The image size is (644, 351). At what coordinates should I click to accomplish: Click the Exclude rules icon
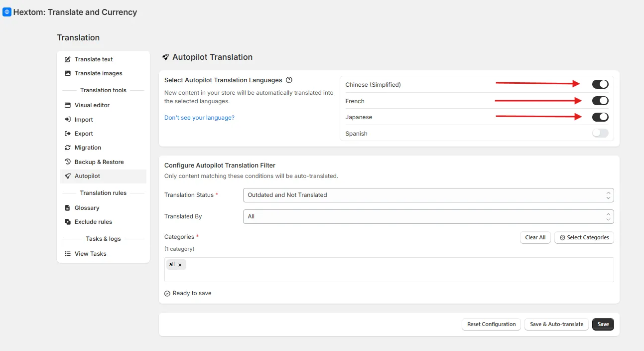(68, 222)
